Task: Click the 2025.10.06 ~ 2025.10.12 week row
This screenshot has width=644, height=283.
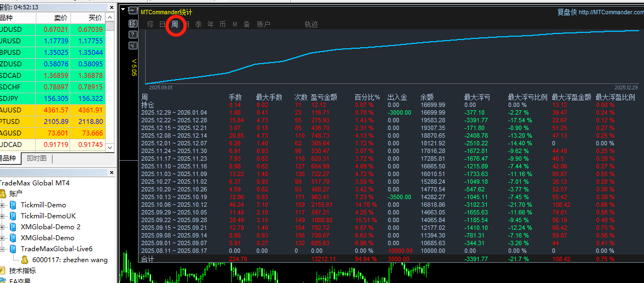Action: click(377, 205)
